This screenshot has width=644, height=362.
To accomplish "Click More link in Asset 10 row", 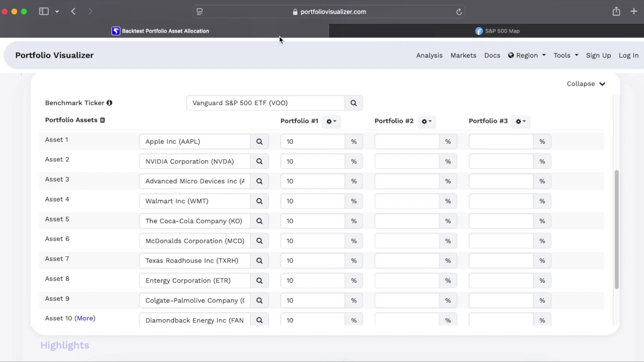I will 85,318.
